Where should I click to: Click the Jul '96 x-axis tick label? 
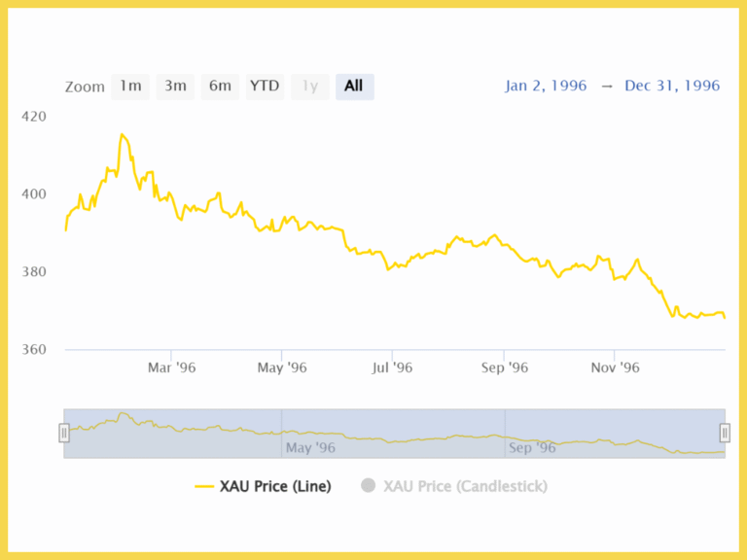pos(393,367)
